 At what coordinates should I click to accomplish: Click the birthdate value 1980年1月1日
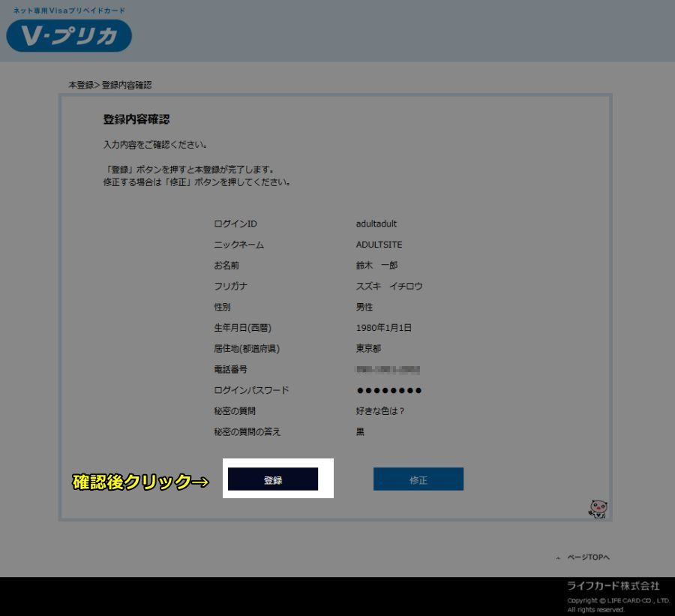point(383,328)
